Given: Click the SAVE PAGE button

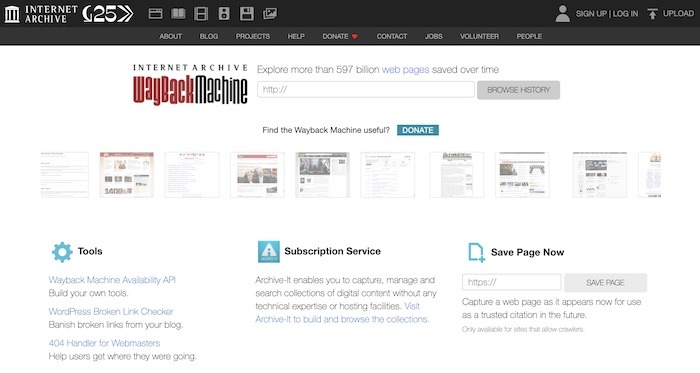Looking at the screenshot, I should coord(605,283).
